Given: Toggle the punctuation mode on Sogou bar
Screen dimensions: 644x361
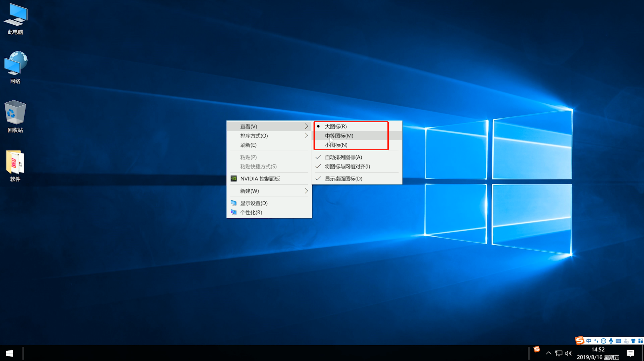Looking at the screenshot, I should (x=596, y=341).
